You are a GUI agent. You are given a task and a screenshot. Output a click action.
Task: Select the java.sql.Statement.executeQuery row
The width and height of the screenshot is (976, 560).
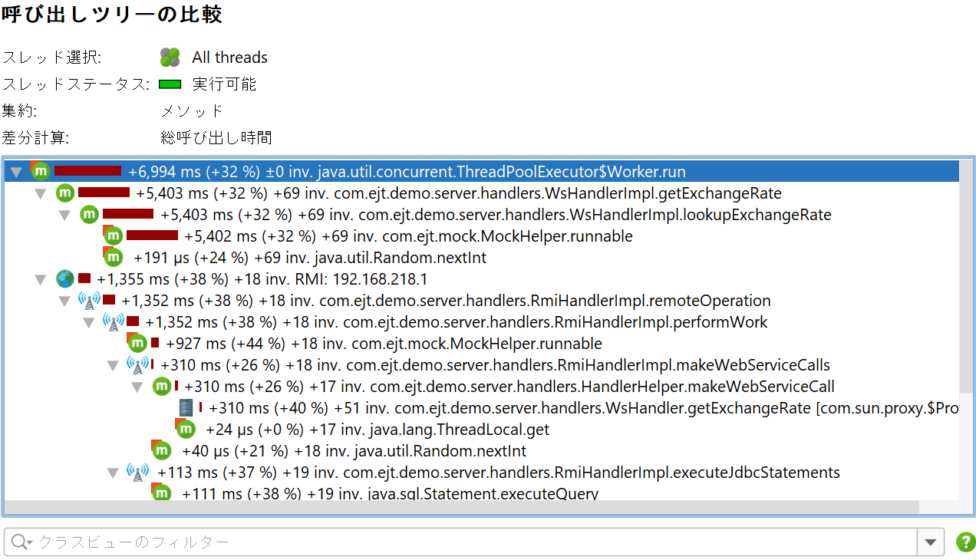click(x=390, y=494)
